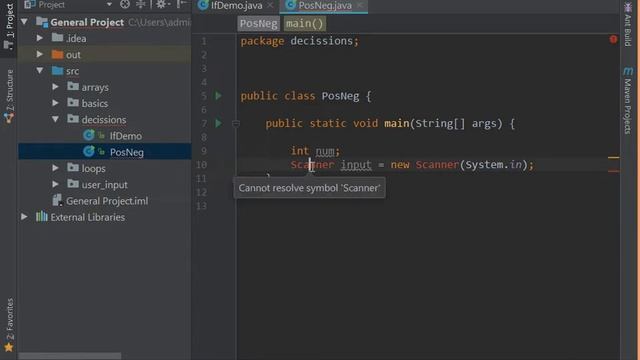This screenshot has width=640, height=360.
Task: Open the Maven Projects tool window
Action: point(628,101)
